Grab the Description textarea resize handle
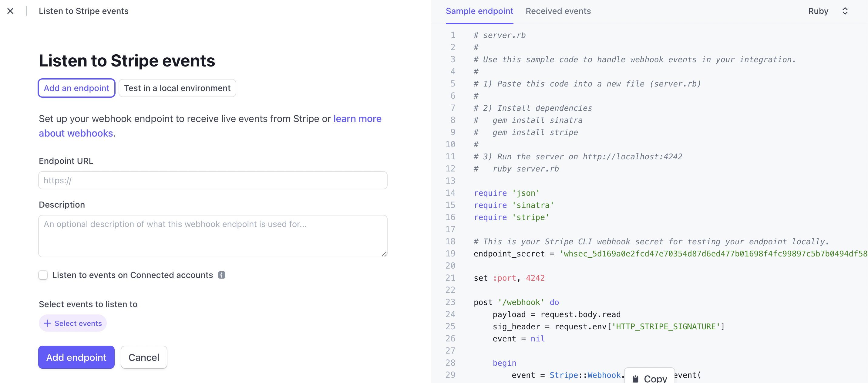 tap(384, 254)
